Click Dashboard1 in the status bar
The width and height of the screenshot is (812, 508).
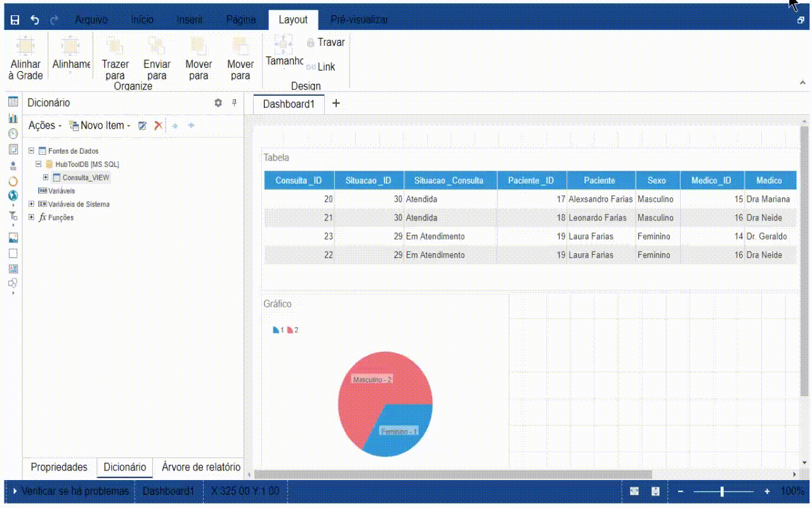pyautogui.click(x=168, y=491)
